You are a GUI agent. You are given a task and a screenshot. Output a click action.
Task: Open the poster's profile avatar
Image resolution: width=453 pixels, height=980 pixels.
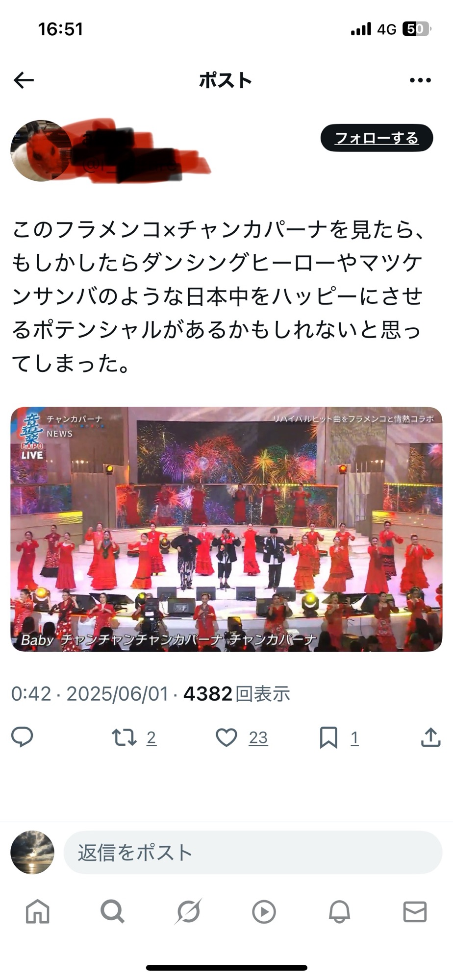[x=41, y=150]
